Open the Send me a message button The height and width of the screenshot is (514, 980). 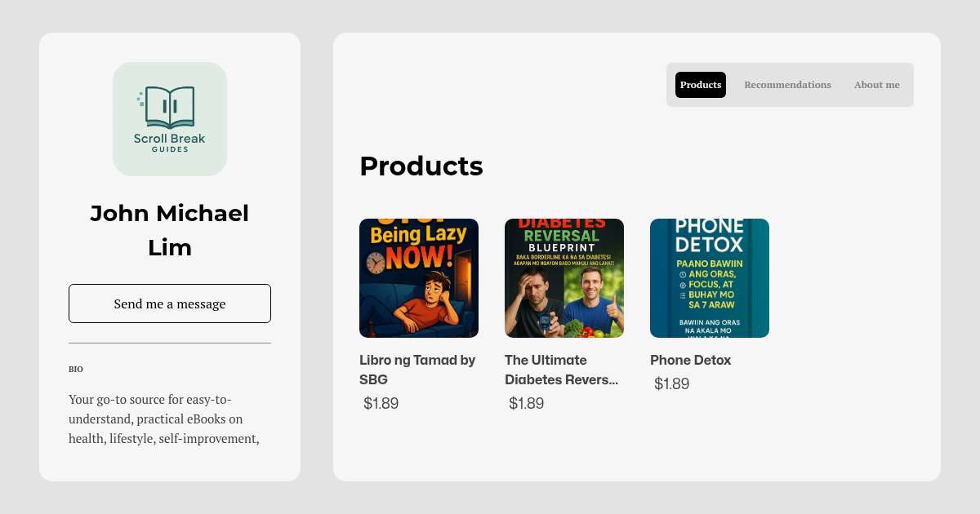click(170, 304)
